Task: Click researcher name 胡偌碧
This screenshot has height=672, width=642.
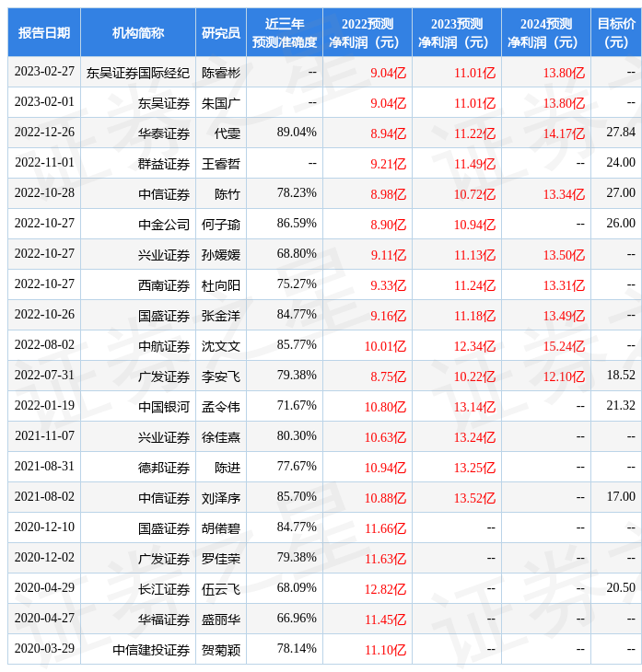Action: [221, 529]
